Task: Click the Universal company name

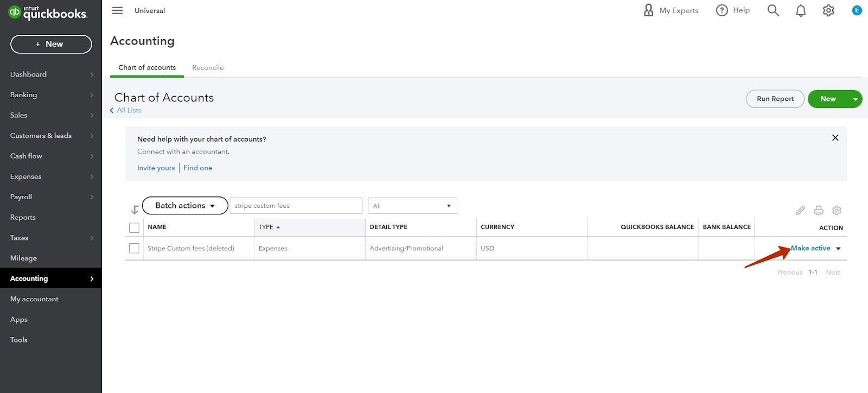Action: [x=150, y=10]
